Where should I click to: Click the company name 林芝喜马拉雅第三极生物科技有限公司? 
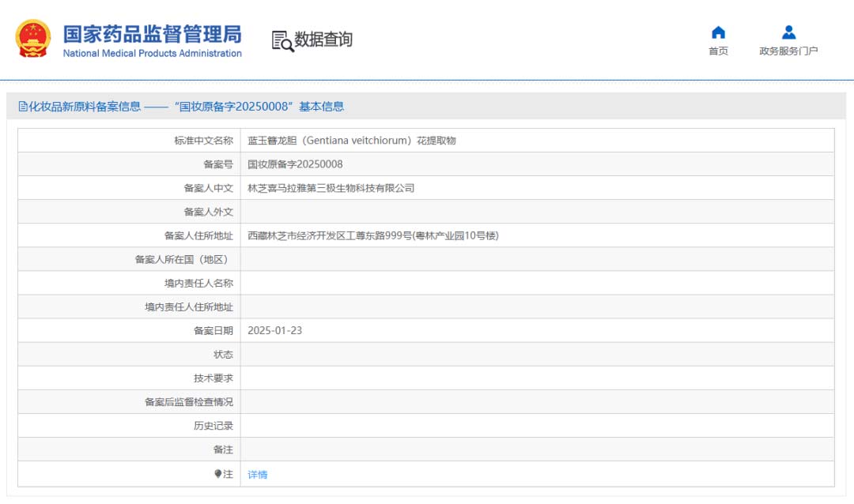pyautogui.click(x=331, y=188)
